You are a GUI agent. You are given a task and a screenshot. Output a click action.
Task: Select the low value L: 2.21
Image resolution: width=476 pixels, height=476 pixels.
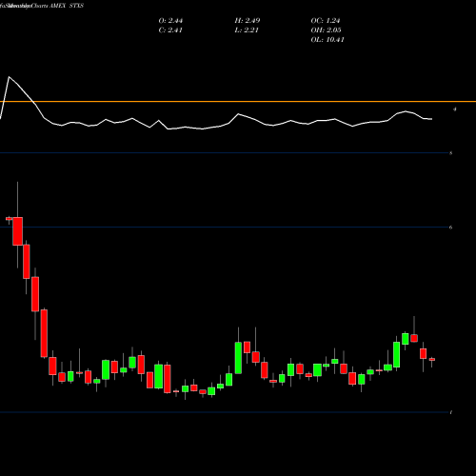247,30
